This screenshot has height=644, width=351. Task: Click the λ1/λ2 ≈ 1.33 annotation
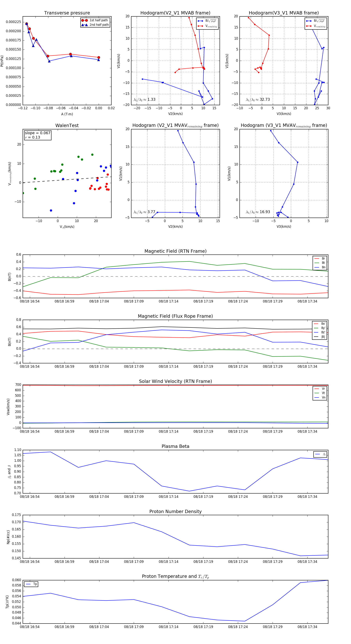tap(144, 100)
